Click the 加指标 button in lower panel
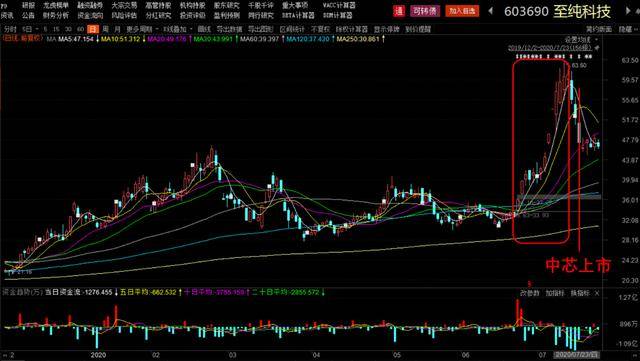The image size is (640, 361). click(555, 293)
